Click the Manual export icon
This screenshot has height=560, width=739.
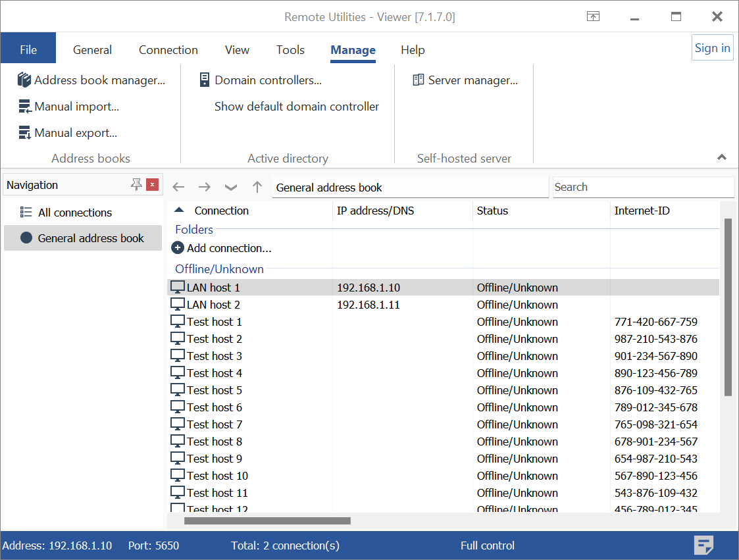click(25, 133)
